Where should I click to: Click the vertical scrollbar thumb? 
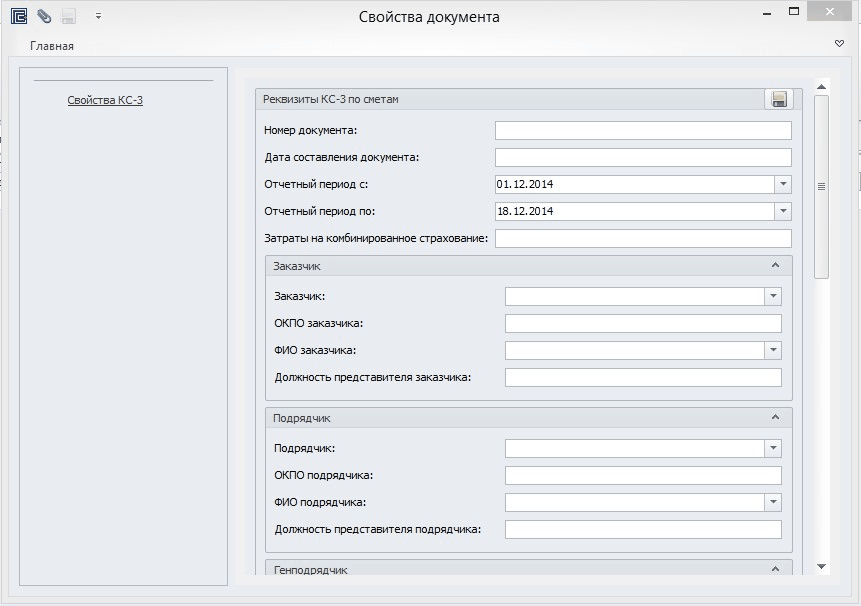pos(822,186)
